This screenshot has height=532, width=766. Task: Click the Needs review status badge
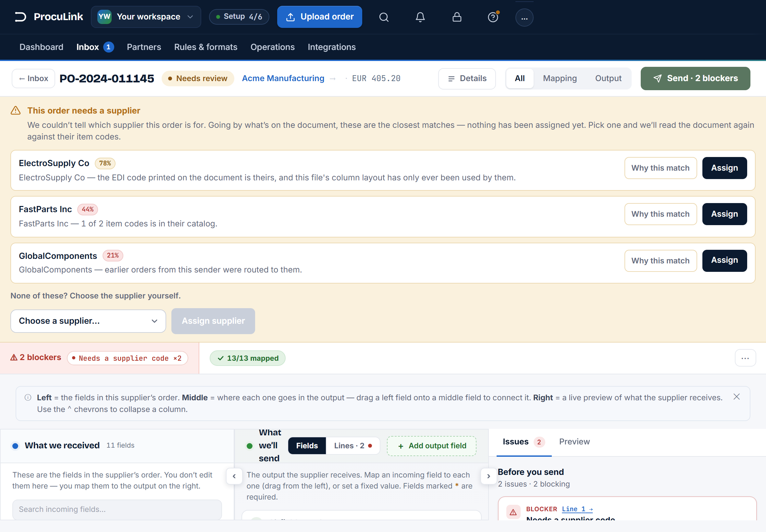click(198, 78)
